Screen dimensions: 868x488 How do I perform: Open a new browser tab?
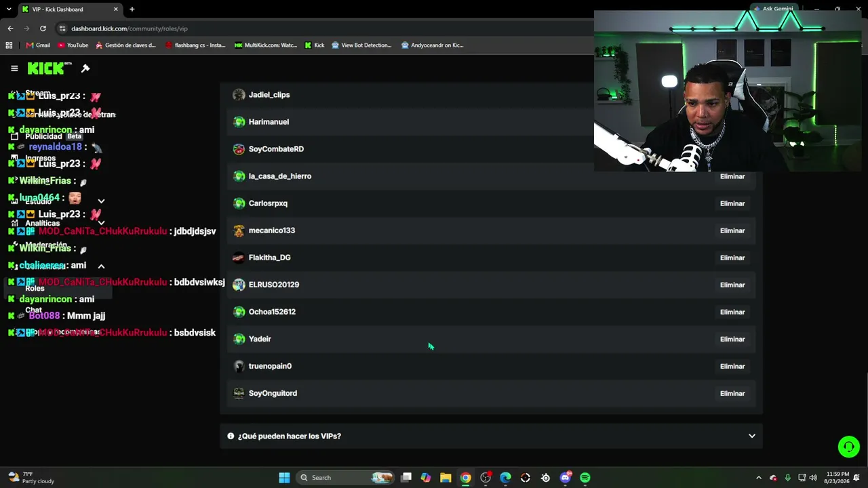point(132,9)
